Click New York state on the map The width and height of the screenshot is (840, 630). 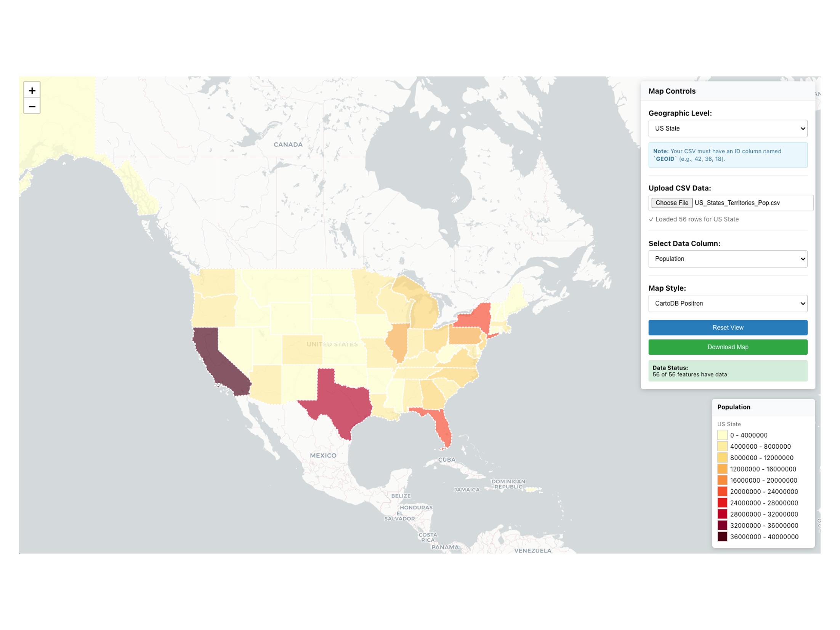475,317
